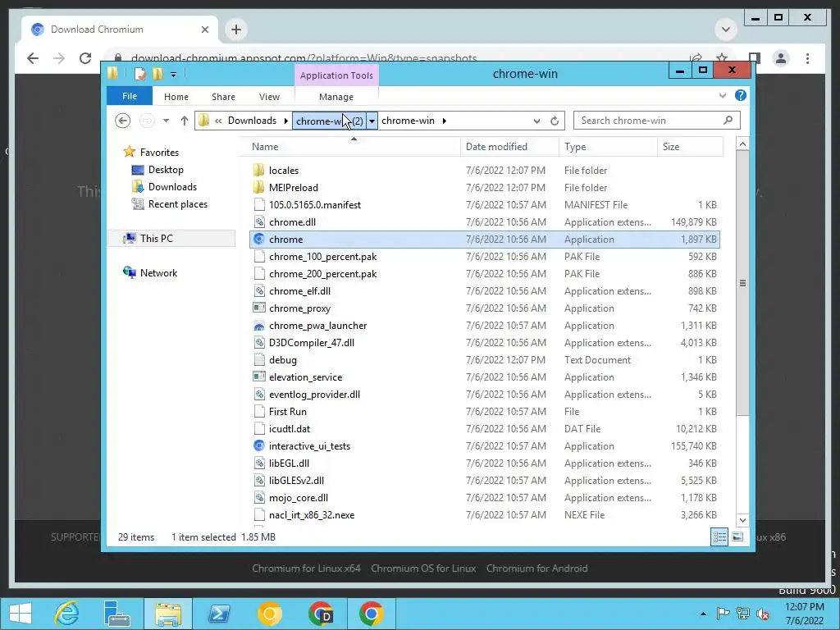Screen dimensions: 840x630
Task: Select chrome application icon in file list
Action: point(258,239)
